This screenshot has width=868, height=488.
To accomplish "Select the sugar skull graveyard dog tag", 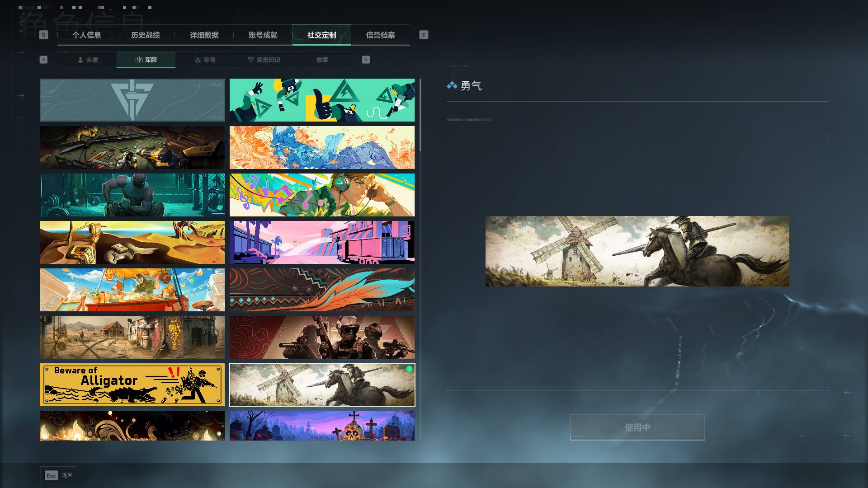I will click(x=322, y=426).
